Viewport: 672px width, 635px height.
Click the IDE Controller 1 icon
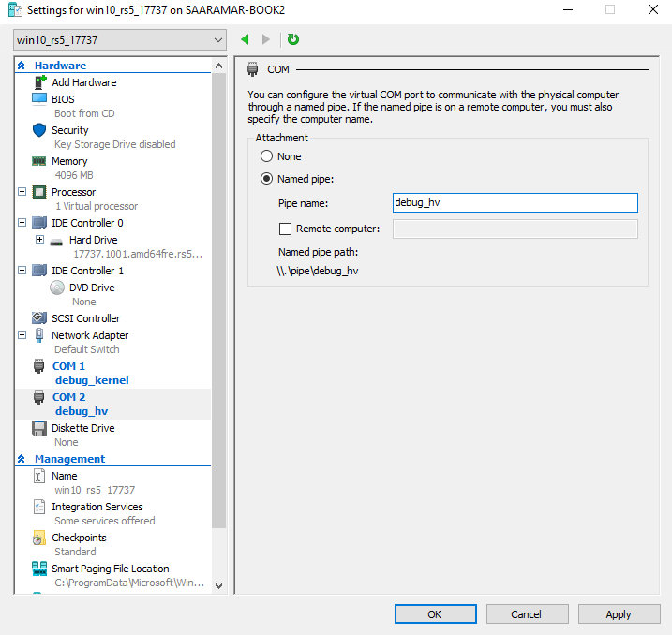click(39, 271)
